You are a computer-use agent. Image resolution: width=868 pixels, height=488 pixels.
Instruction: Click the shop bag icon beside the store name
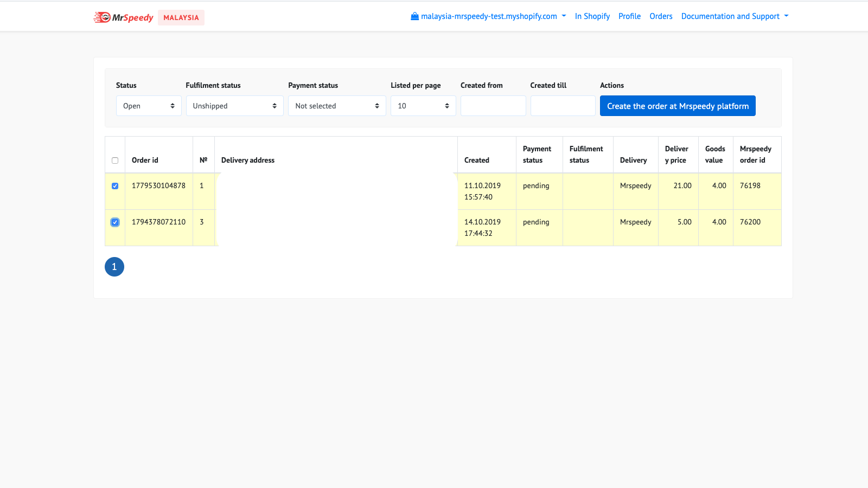click(414, 16)
